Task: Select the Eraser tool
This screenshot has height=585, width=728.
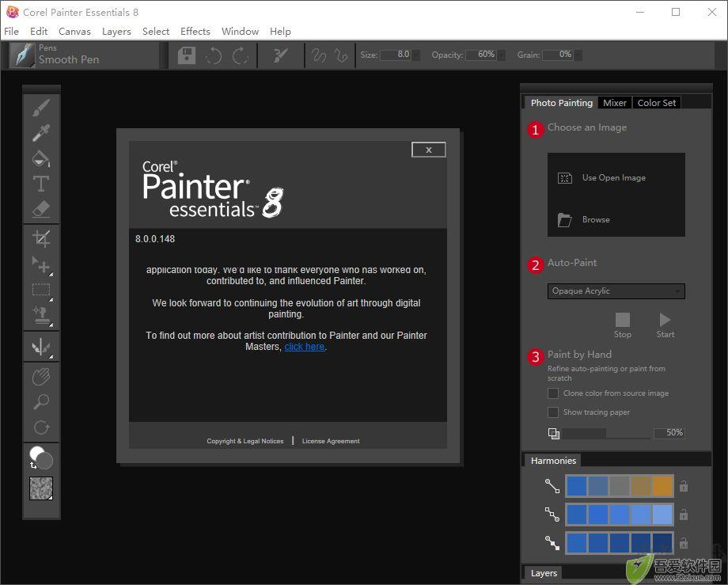Action: (x=41, y=209)
